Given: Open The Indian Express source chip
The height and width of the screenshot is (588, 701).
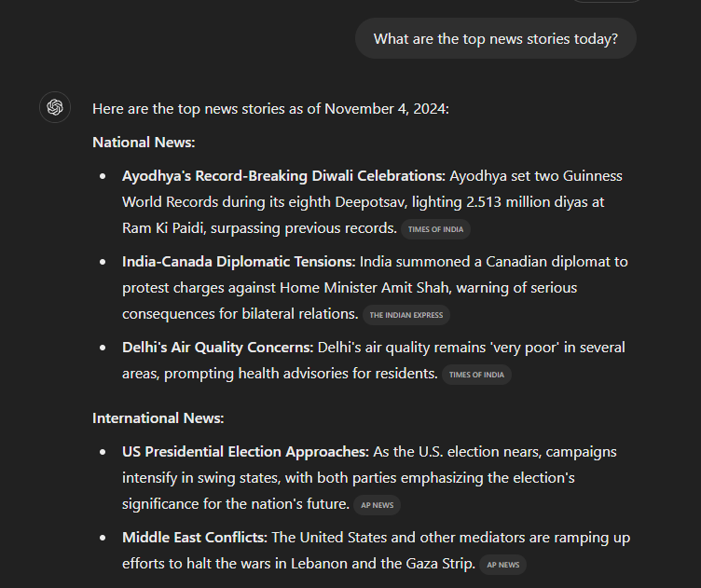Looking at the screenshot, I should pyautogui.click(x=406, y=315).
